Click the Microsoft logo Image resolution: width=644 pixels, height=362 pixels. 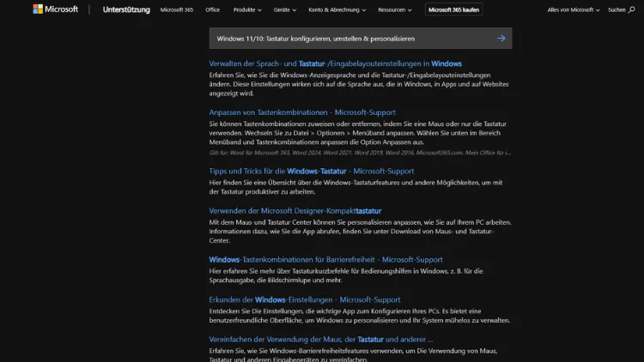[x=56, y=9]
